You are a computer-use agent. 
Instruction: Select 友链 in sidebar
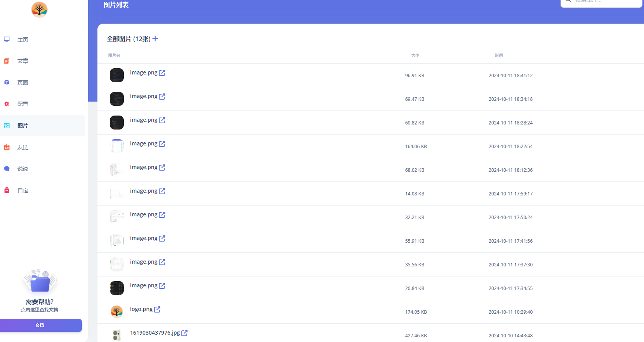tap(23, 147)
